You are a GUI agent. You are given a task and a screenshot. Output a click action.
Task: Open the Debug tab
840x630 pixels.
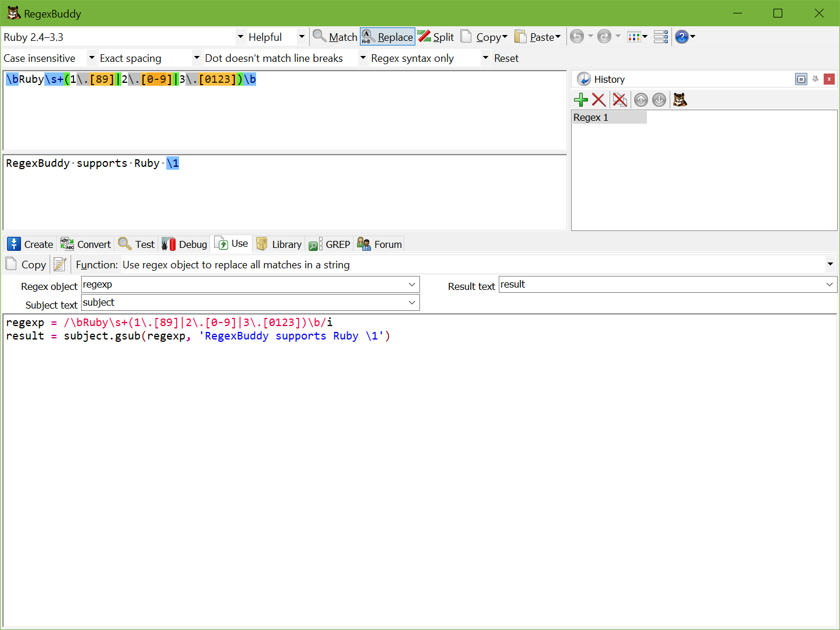tap(184, 244)
